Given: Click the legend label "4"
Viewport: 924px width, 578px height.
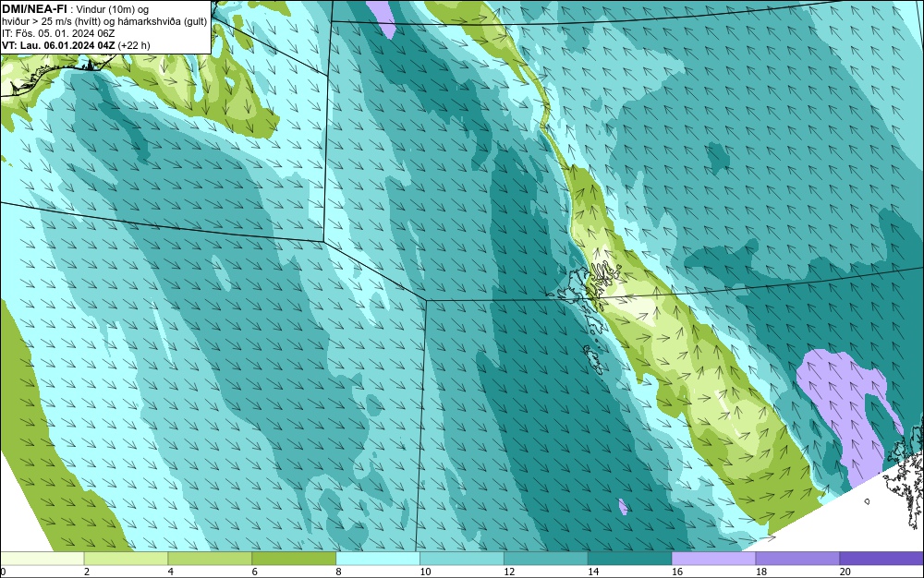Looking at the screenshot, I should click(x=171, y=572).
